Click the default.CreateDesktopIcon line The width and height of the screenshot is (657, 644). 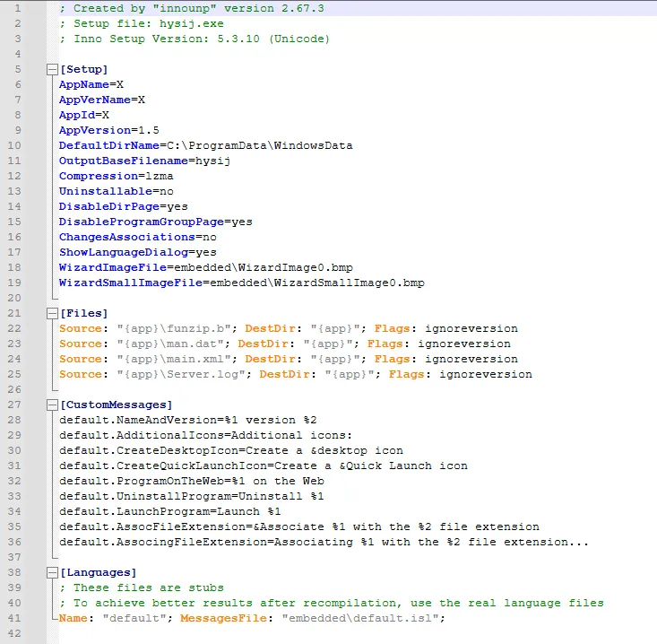[231, 451]
